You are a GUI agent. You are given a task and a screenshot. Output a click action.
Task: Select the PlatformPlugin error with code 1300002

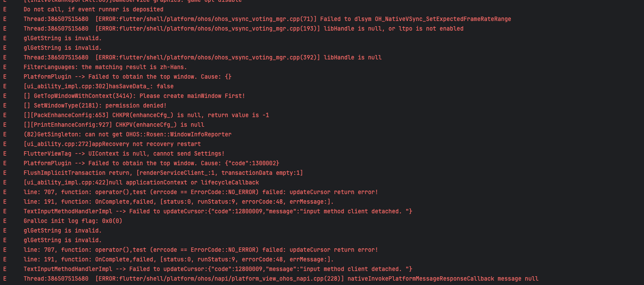coord(151,163)
